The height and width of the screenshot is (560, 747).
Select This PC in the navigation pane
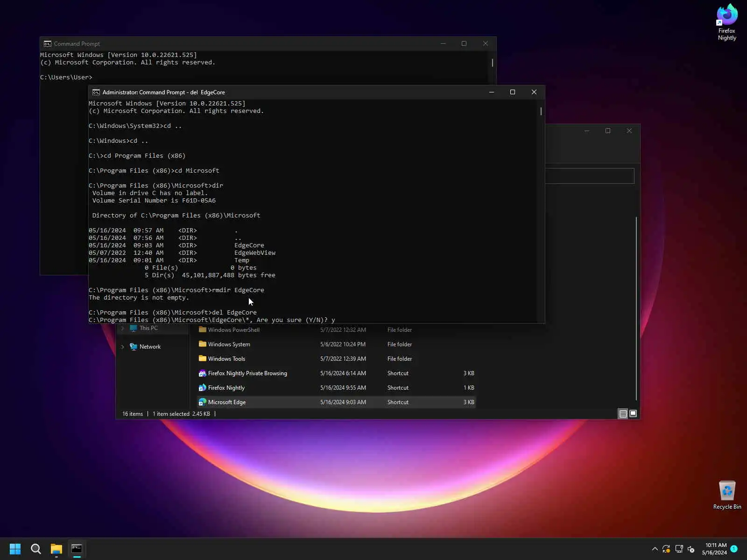(x=148, y=328)
